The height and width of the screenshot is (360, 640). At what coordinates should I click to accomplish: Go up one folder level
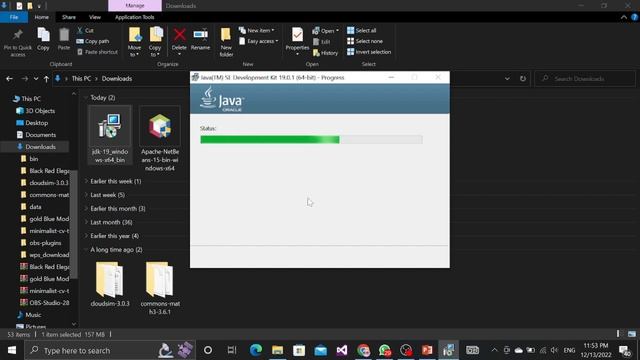point(46,78)
